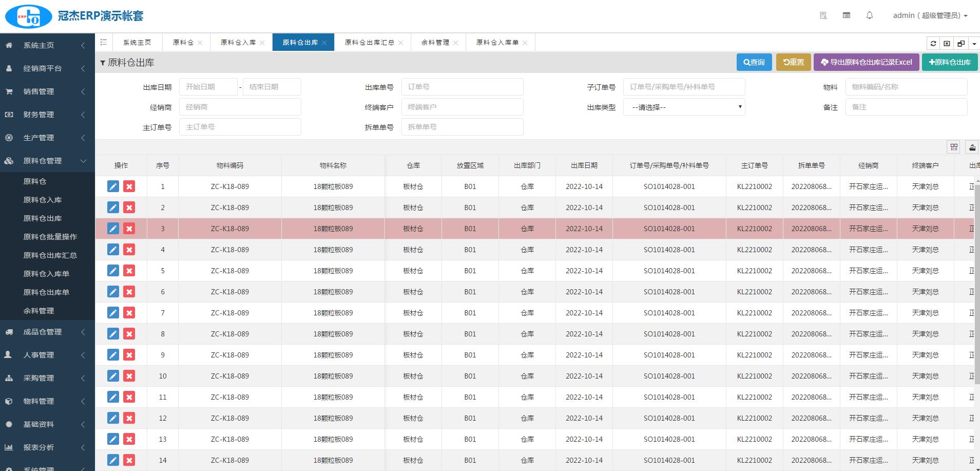Expand the 销售管理 sidebar menu
The height and width of the screenshot is (471, 980).
(x=46, y=91)
